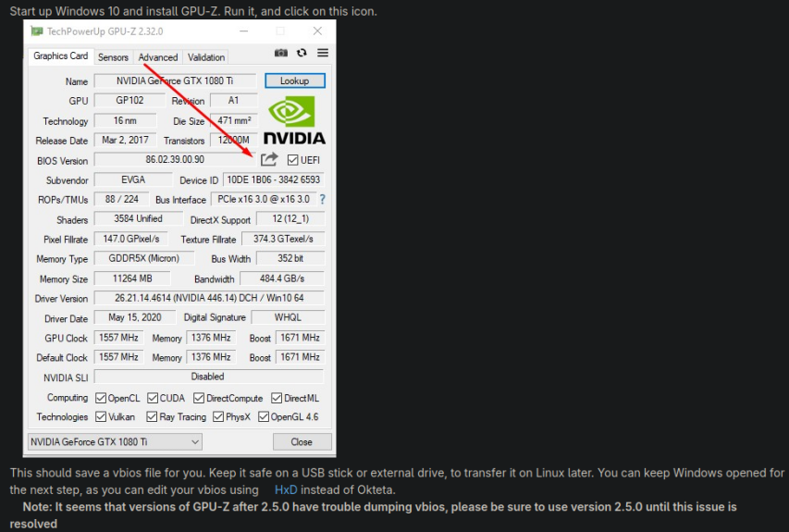Click the Bus Interface field PCIe x16 3.0
This screenshot has height=532, width=789.
(264, 199)
